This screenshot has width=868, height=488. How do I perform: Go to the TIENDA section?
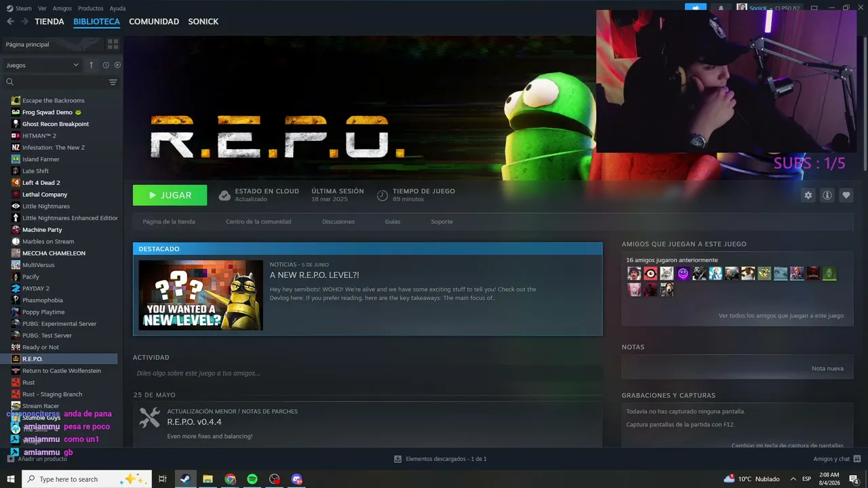coord(50,22)
